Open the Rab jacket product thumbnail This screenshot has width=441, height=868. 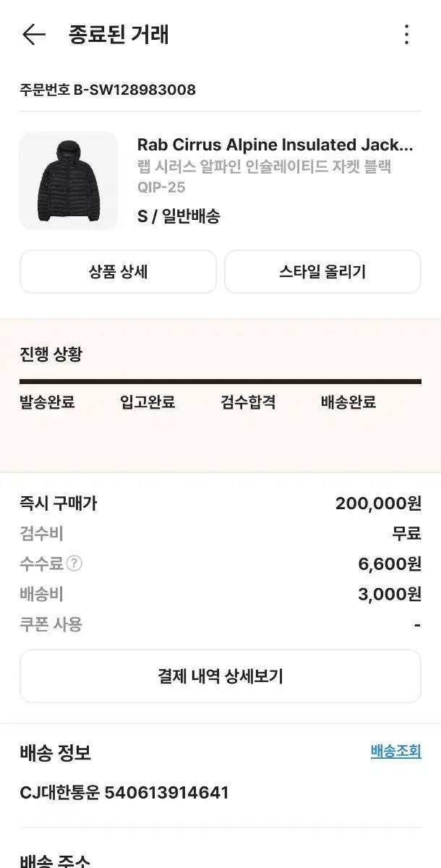pyautogui.click(x=69, y=181)
